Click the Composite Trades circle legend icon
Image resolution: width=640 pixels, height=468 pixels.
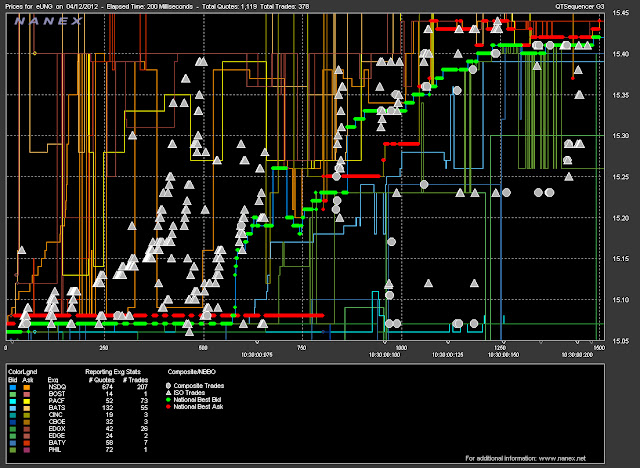point(168,386)
